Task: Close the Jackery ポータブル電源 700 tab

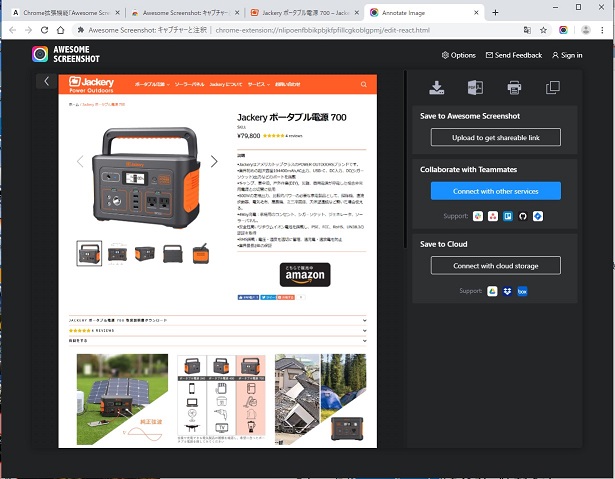Action: (x=357, y=13)
